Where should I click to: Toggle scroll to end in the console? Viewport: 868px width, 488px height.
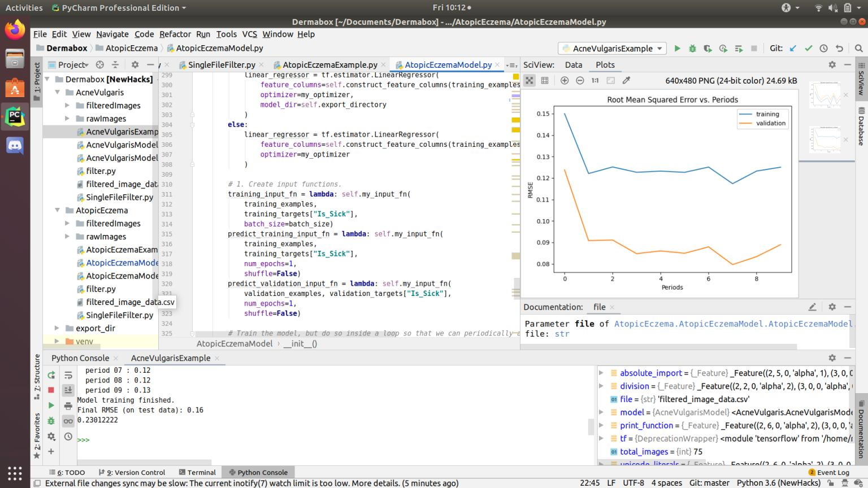(x=68, y=390)
